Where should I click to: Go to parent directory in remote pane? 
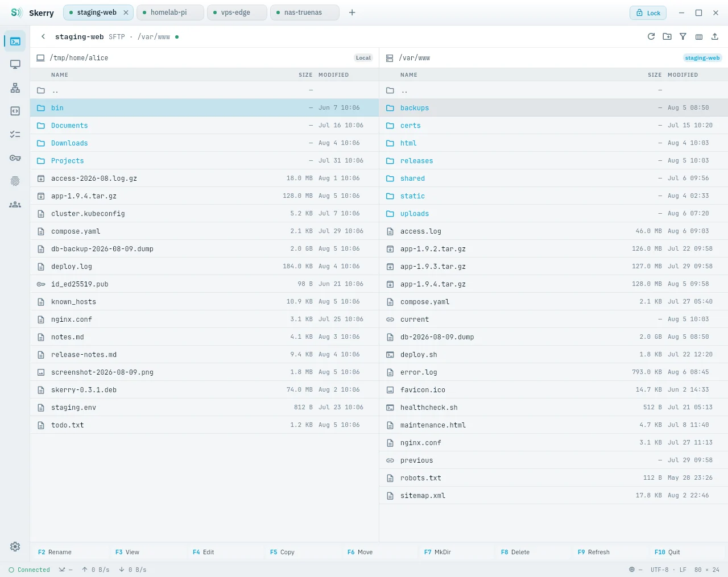[x=553, y=90]
